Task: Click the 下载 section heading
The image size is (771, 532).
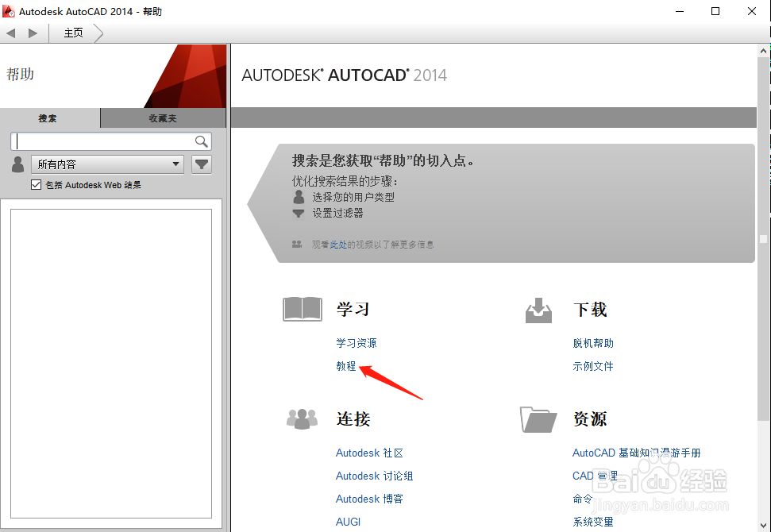Action: click(x=590, y=309)
